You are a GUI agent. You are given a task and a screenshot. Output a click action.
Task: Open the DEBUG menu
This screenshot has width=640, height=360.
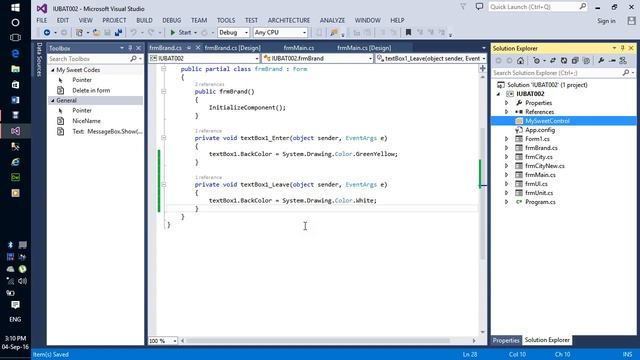(x=171, y=20)
